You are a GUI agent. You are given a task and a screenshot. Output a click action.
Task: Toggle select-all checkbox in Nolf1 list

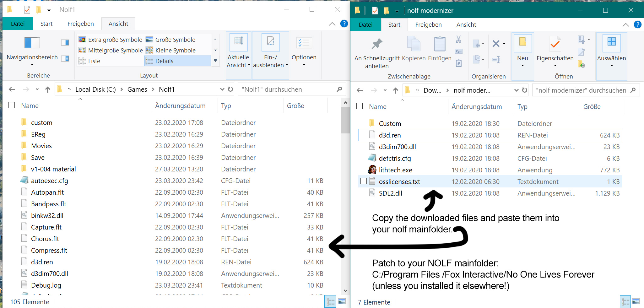[12, 105]
